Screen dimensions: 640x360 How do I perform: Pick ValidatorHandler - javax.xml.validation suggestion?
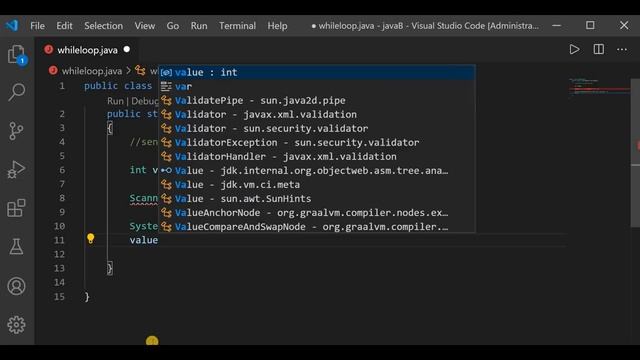point(317,156)
